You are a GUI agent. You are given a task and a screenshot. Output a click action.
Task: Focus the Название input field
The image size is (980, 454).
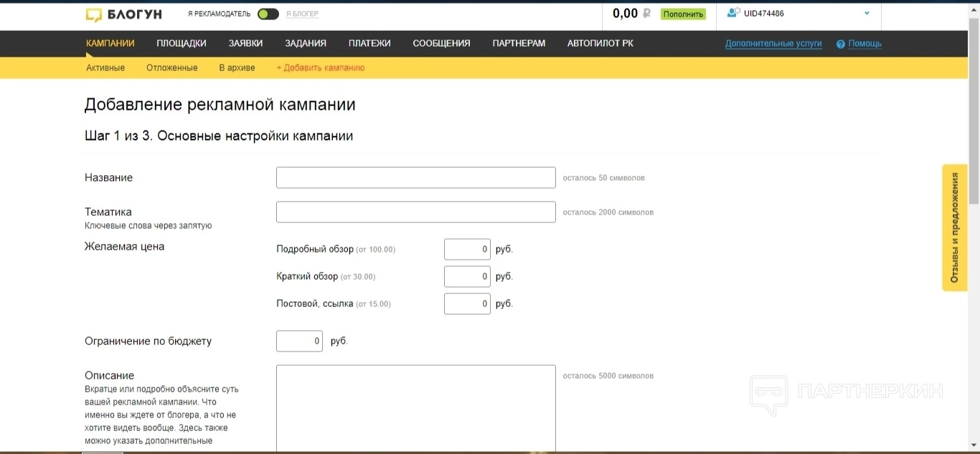(416, 177)
